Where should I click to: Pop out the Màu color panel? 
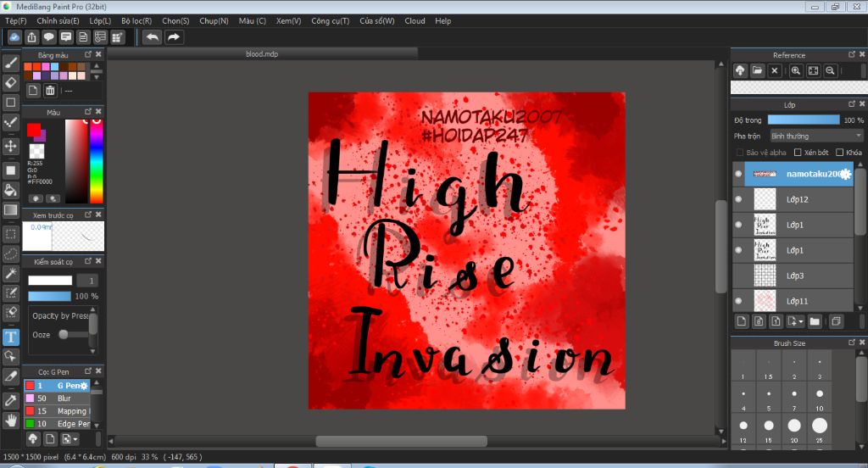tap(88, 112)
